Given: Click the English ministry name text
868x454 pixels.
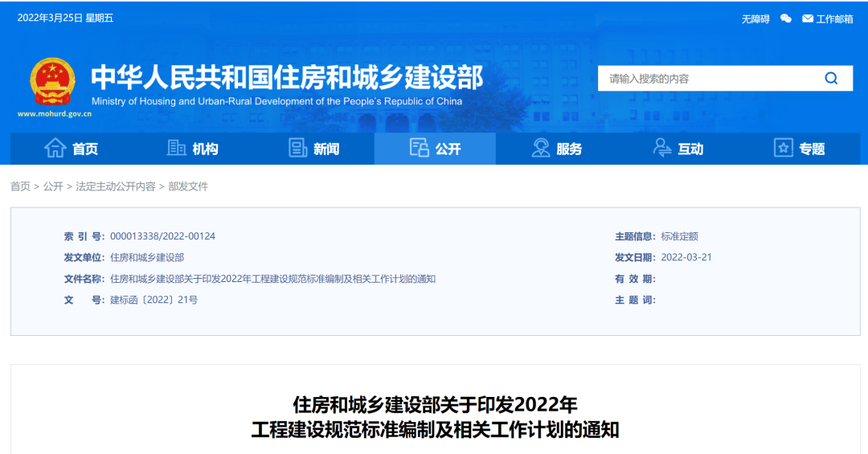Looking at the screenshot, I should tap(276, 101).
